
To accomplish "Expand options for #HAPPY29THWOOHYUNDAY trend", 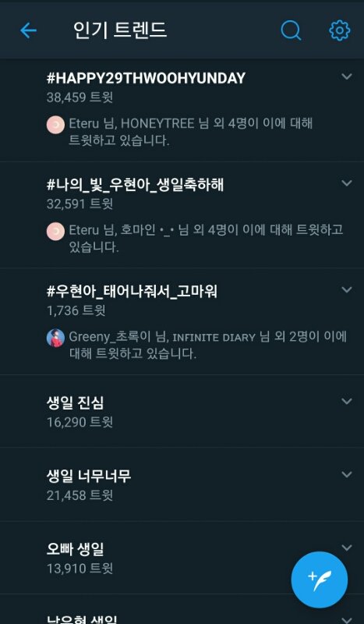I will (x=347, y=76).
